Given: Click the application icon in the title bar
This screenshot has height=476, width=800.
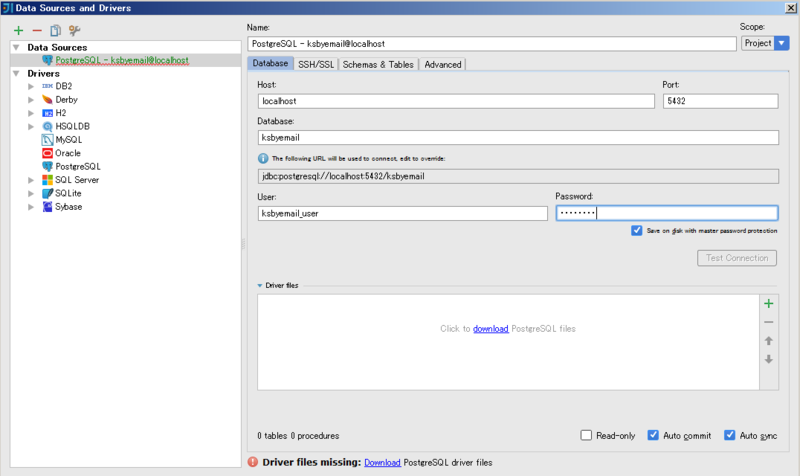Looking at the screenshot, I should pos(7,8).
